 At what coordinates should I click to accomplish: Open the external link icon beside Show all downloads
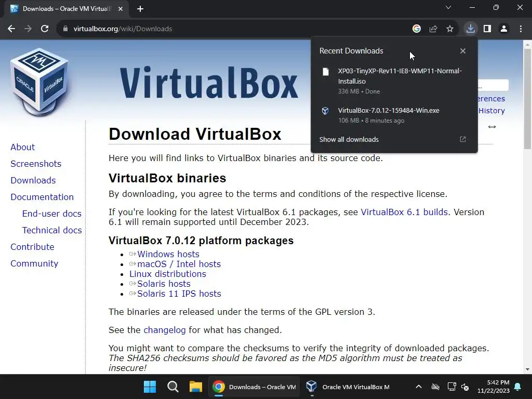(463, 139)
